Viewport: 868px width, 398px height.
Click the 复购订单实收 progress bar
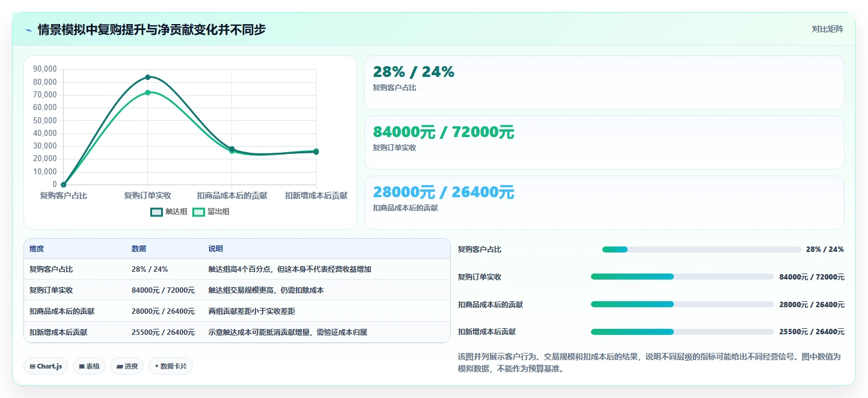[682, 277]
